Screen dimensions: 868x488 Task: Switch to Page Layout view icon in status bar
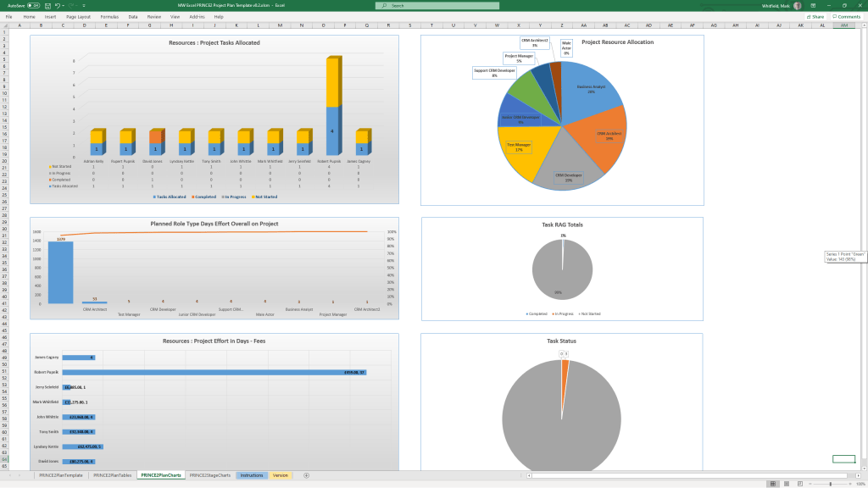pos(787,484)
